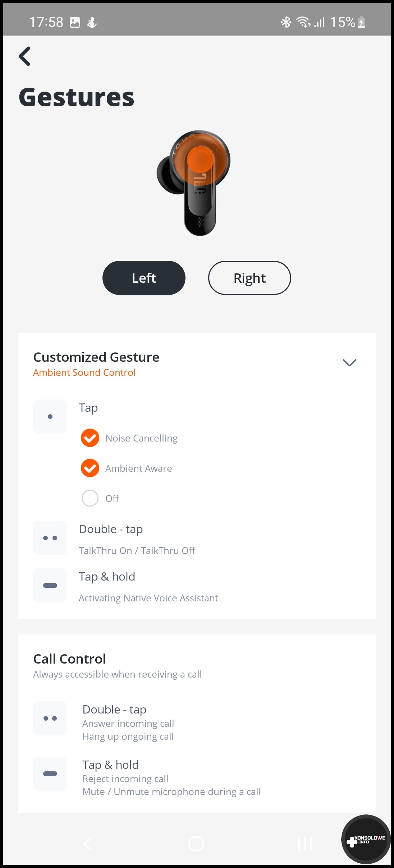
Task: Expand the Customized Gesture chevron
Action: coord(349,363)
